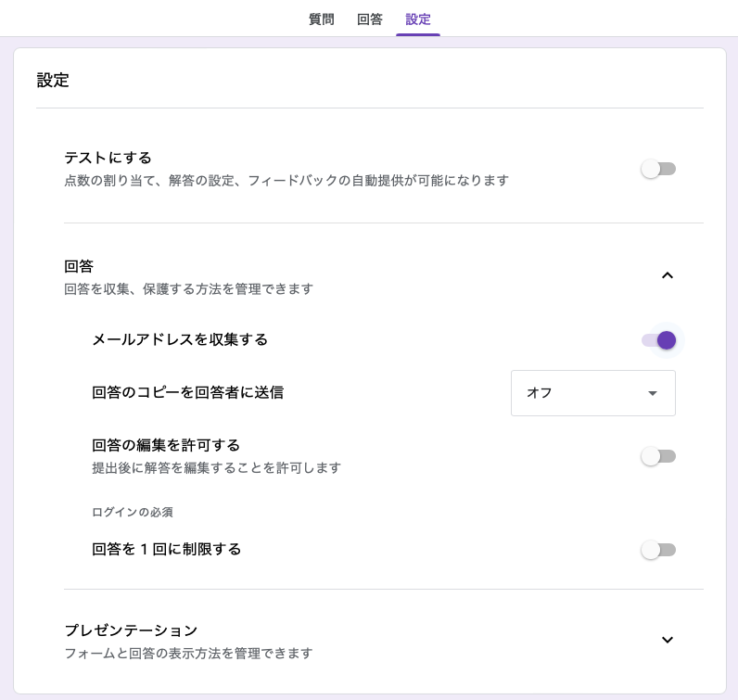738x700 pixels.
Task: Click the 回答 section heading text
Action: (79, 266)
